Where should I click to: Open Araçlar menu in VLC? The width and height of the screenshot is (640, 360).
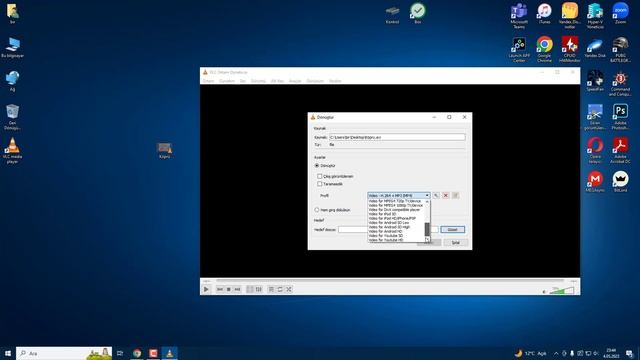click(295, 81)
